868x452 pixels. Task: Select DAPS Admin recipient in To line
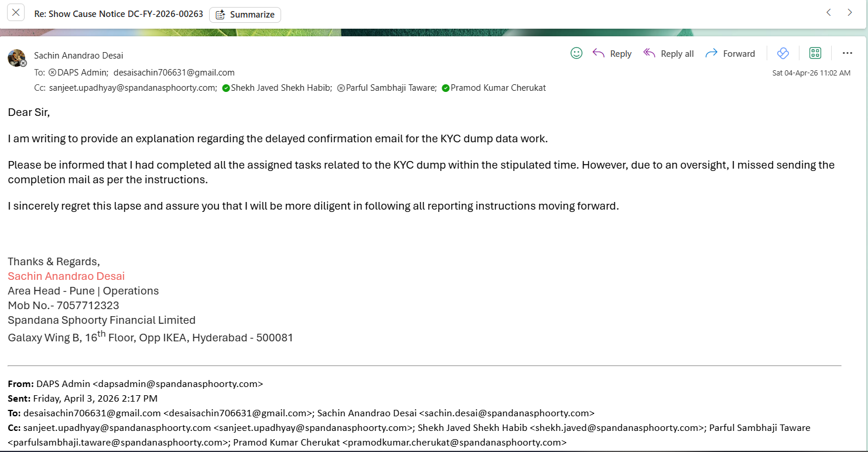[82, 73]
